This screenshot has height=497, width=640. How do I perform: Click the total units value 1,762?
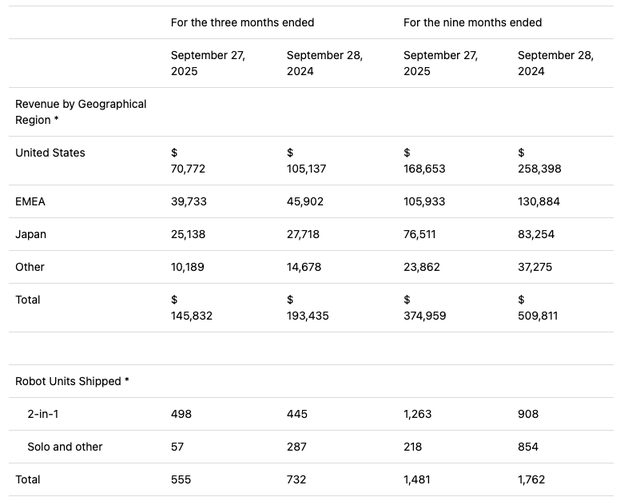click(x=531, y=479)
